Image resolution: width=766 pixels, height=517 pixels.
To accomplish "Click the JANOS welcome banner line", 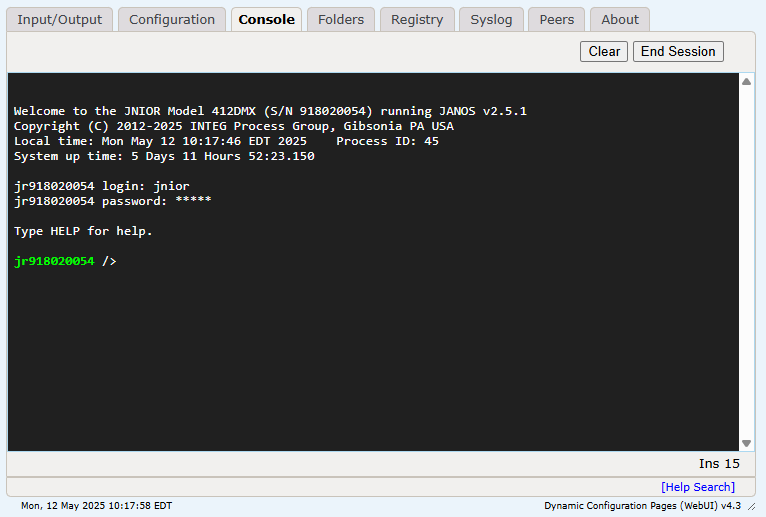I will 270,111.
